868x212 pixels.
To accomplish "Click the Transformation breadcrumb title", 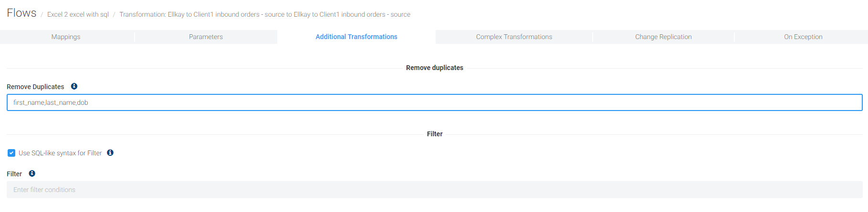I will point(264,14).
